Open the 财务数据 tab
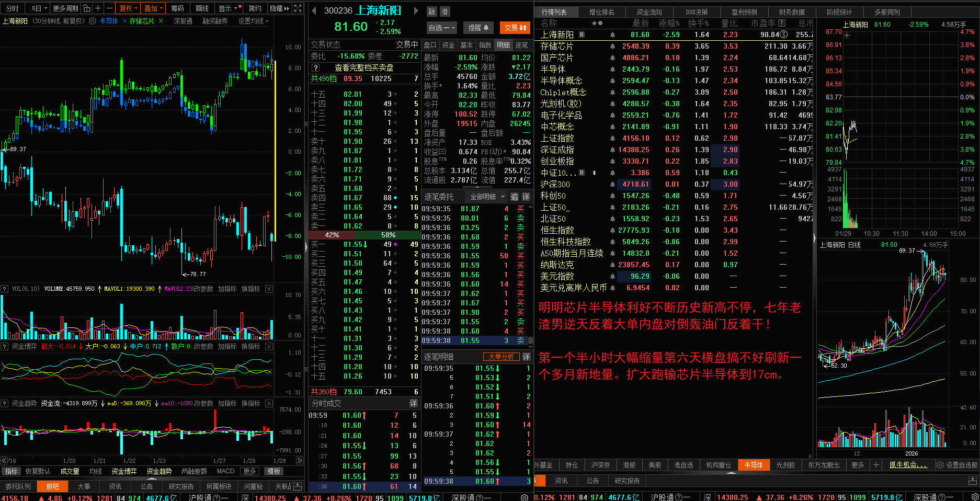980x501 pixels. [792, 12]
